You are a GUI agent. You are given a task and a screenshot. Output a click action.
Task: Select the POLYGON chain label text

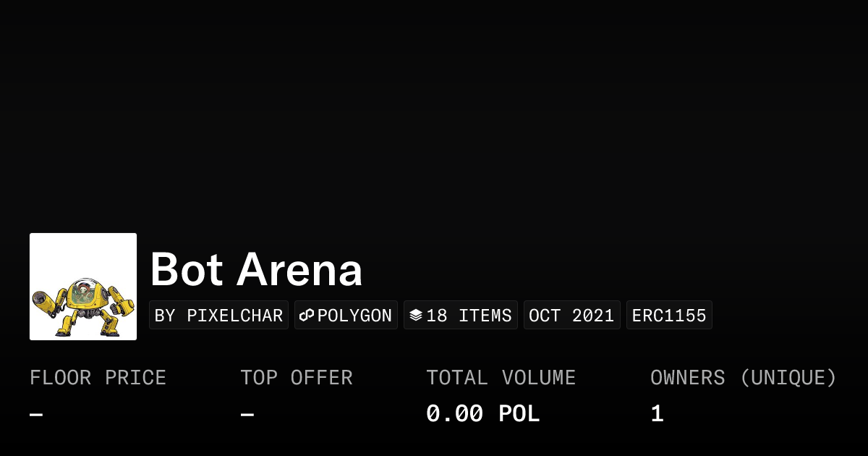point(354,316)
